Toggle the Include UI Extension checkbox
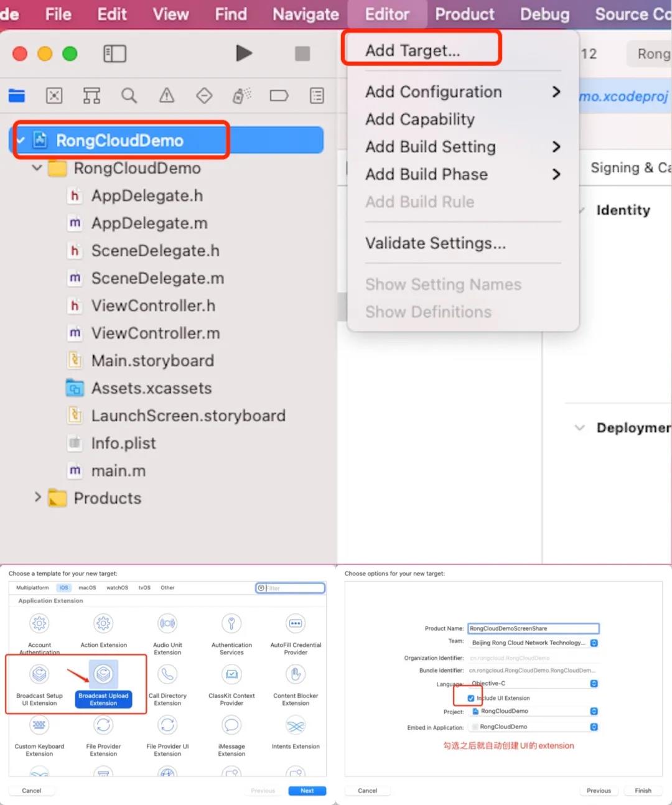This screenshot has height=805, width=672. [x=471, y=698]
